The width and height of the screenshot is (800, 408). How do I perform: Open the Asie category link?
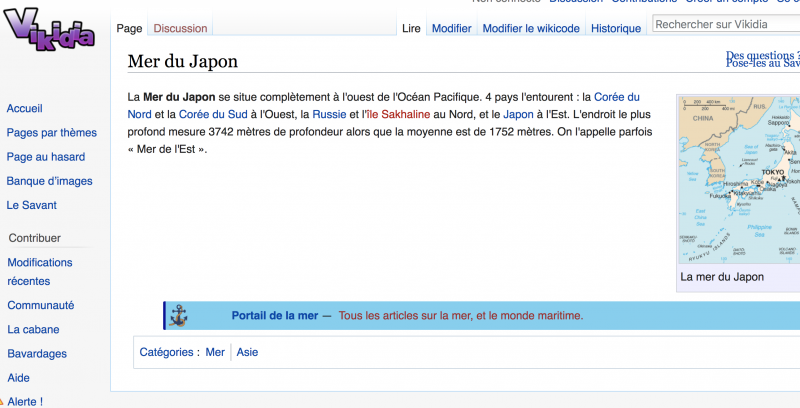tap(247, 352)
